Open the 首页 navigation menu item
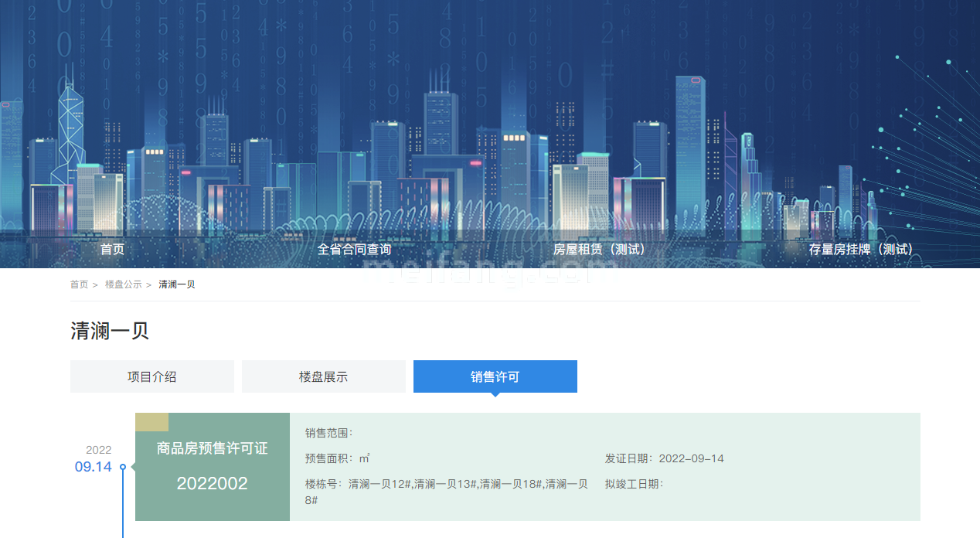Viewport: 980px width, 538px height. (112, 250)
